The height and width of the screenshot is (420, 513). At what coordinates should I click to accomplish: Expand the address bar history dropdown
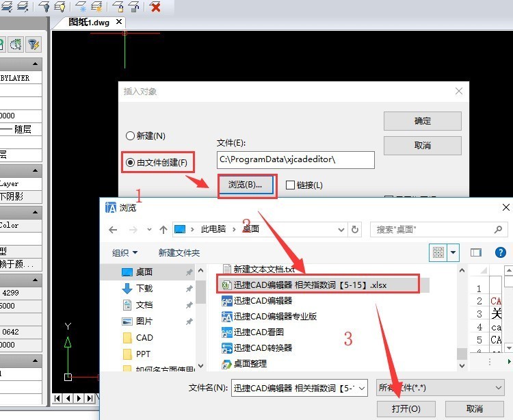click(341, 230)
